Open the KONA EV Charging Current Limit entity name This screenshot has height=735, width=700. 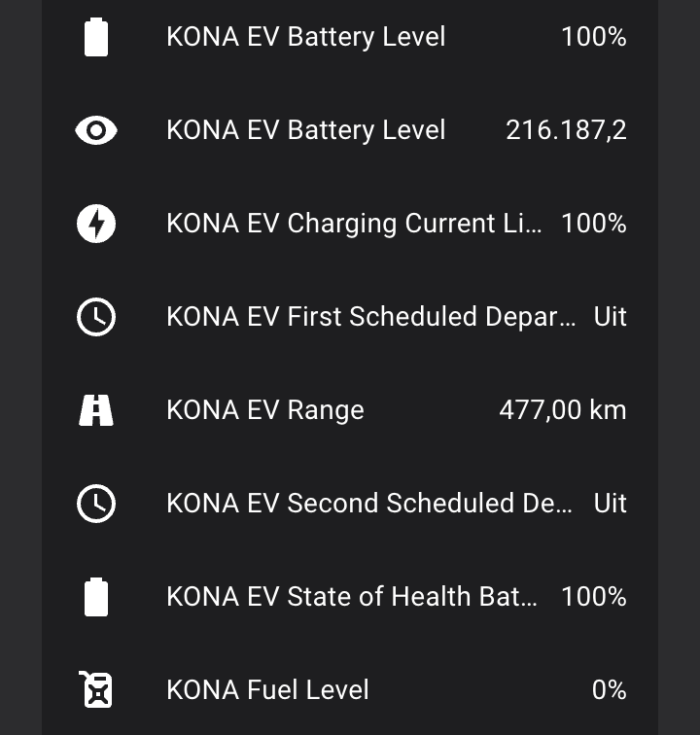[x=354, y=224]
